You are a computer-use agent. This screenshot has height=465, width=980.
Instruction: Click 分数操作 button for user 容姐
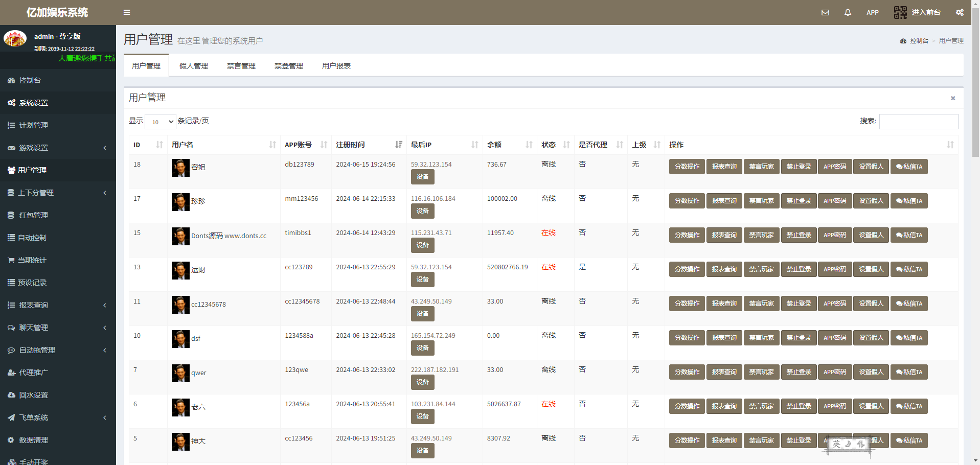687,167
